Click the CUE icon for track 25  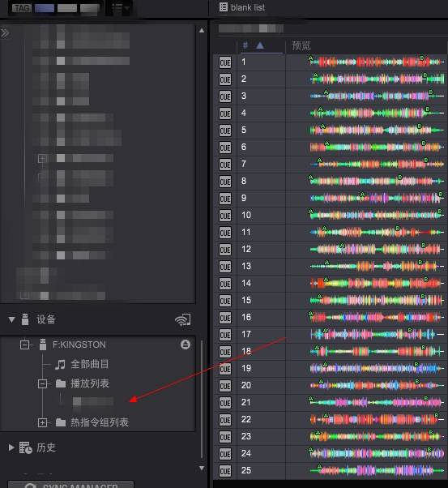click(x=225, y=471)
